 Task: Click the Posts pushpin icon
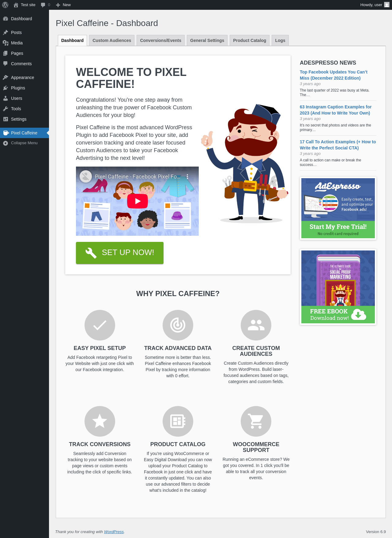6,32
